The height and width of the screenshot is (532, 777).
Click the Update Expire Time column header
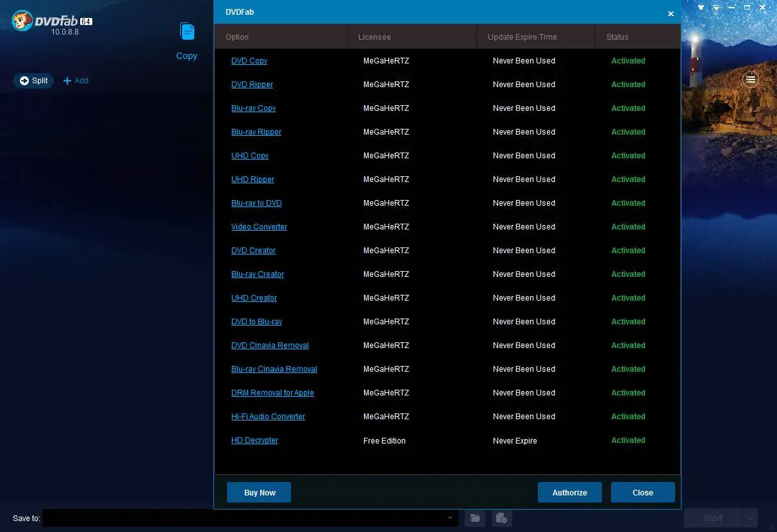[537, 37]
